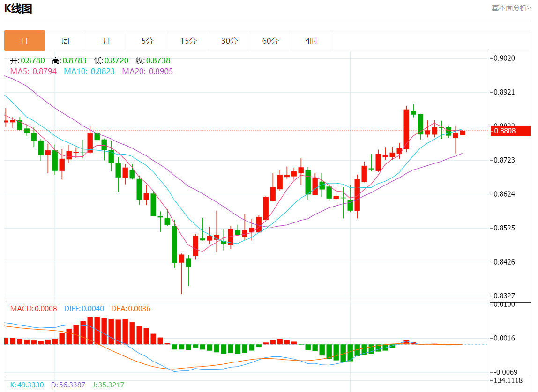
Task: Click the J: 35.3217 KDJ readout
Action: pyautogui.click(x=107, y=385)
